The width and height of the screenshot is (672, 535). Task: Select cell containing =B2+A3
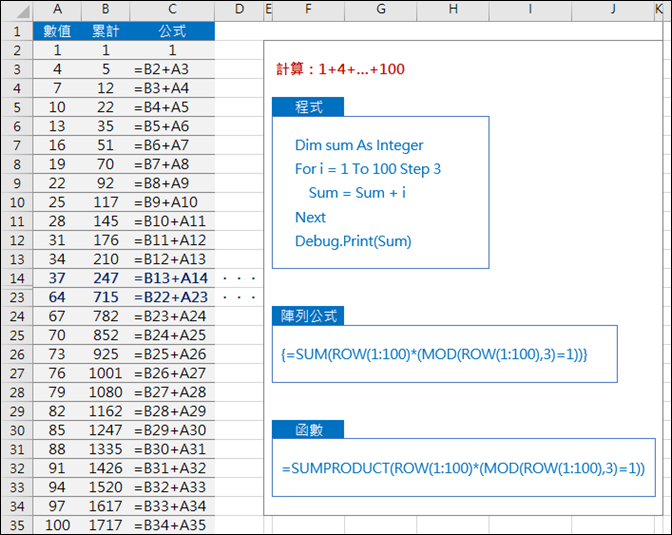(172, 69)
